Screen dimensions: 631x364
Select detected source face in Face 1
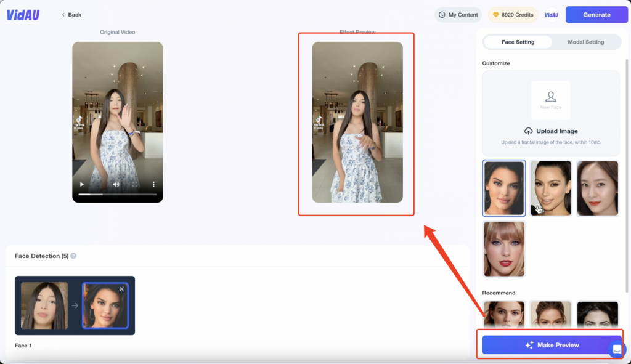44,305
